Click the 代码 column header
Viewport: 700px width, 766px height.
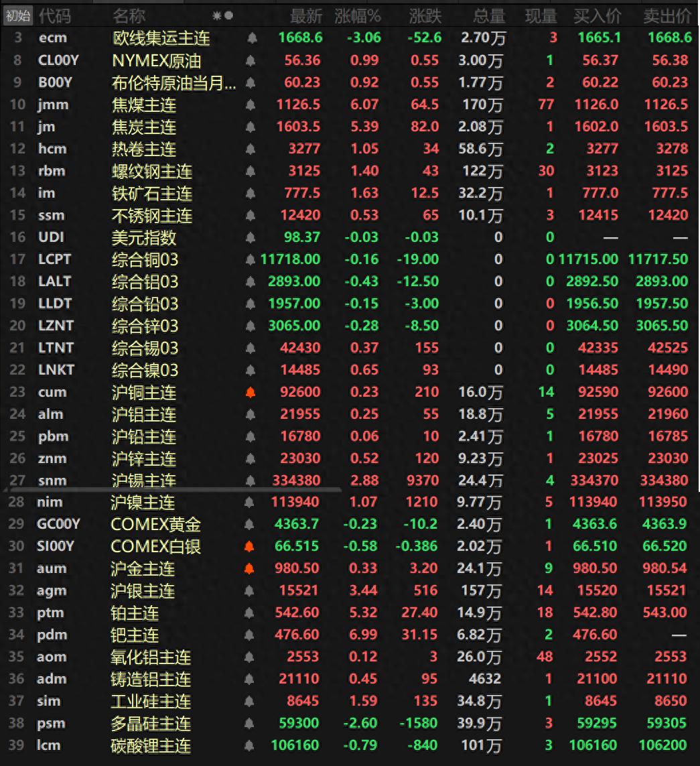[x=54, y=15]
